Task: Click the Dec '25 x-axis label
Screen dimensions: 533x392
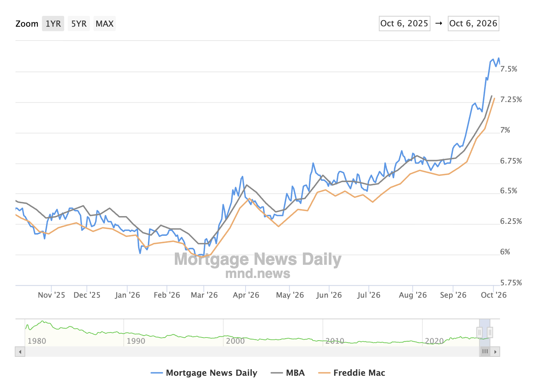Action: pos(87,295)
